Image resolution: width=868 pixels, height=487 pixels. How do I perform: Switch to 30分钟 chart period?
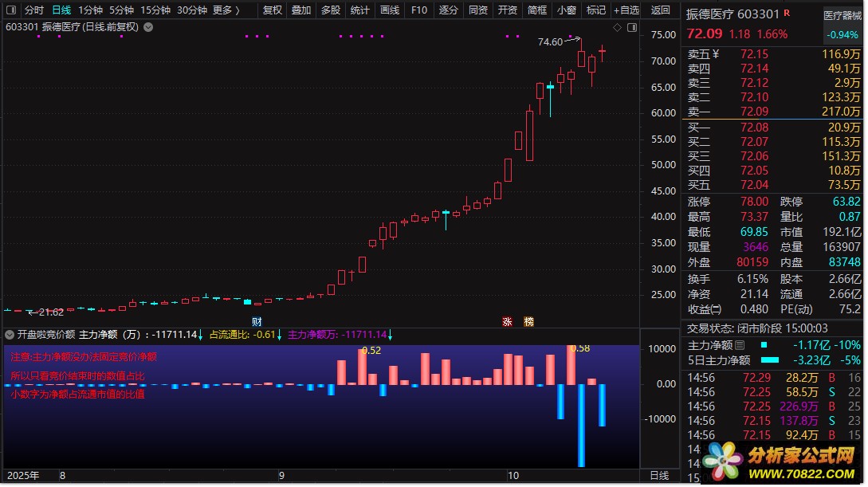[x=191, y=10]
